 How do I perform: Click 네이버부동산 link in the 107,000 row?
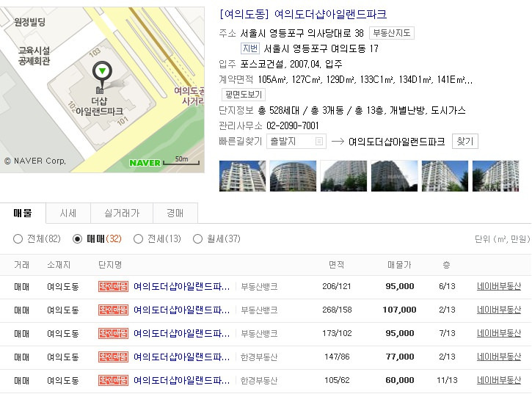(x=499, y=310)
